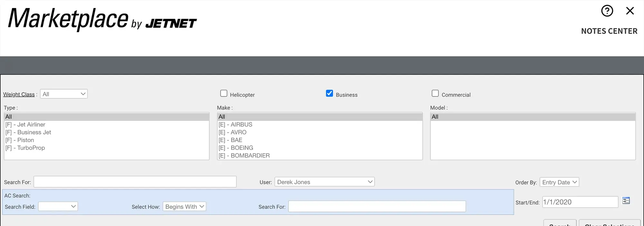Open the Order By Entry Date dropdown

coord(559,182)
